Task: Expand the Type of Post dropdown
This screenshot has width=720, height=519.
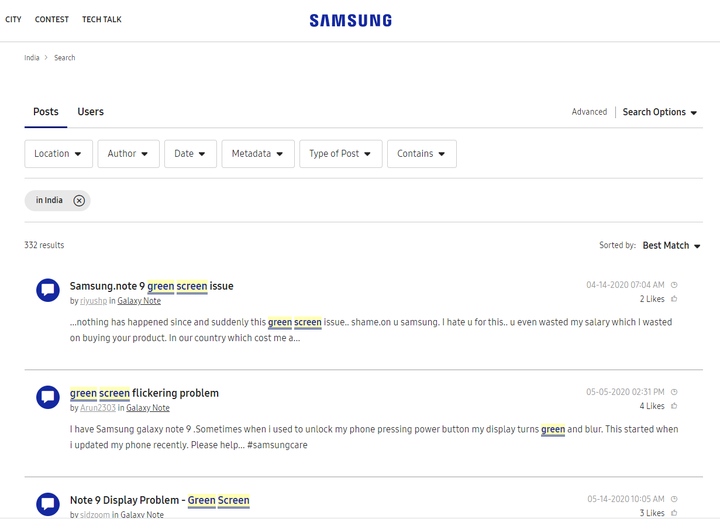Action: pyautogui.click(x=340, y=154)
